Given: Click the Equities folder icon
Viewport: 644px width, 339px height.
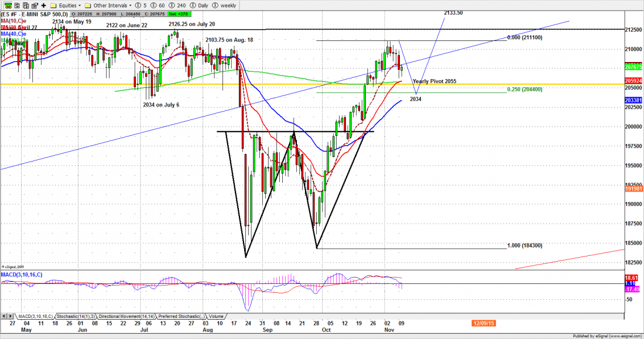Looking at the screenshot, I should click(x=53, y=5).
